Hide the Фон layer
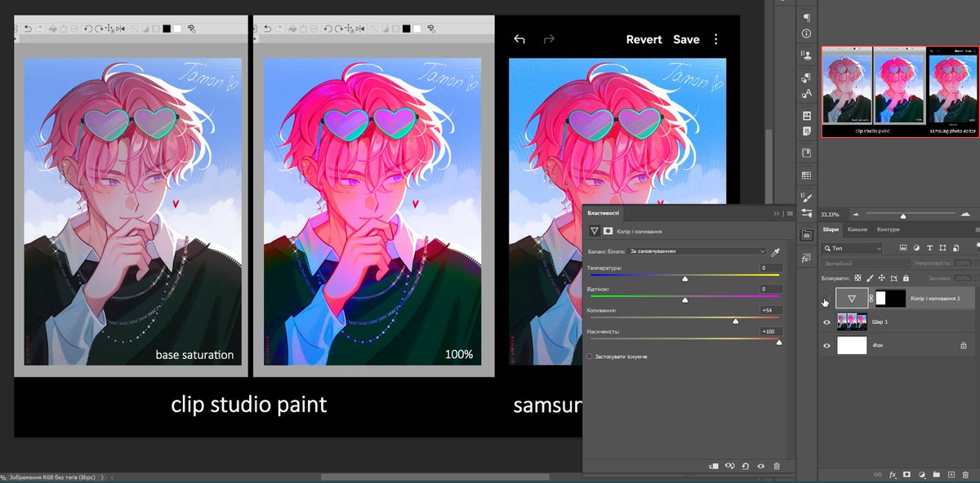Image resolution: width=980 pixels, height=483 pixels. [x=826, y=346]
